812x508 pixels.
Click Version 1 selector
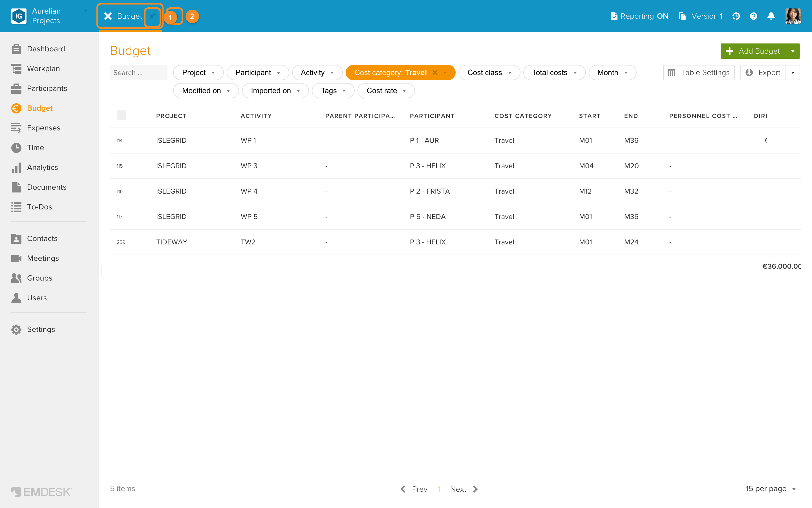point(700,16)
